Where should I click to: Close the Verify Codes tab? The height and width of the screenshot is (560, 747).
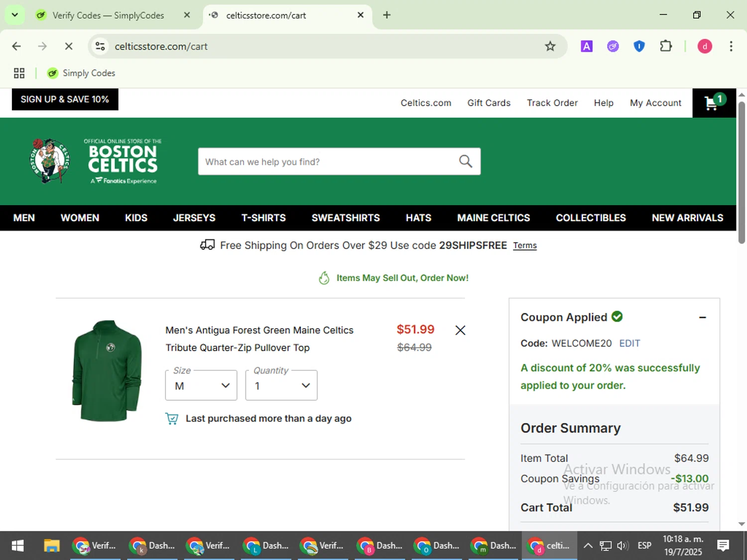[187, 15]
